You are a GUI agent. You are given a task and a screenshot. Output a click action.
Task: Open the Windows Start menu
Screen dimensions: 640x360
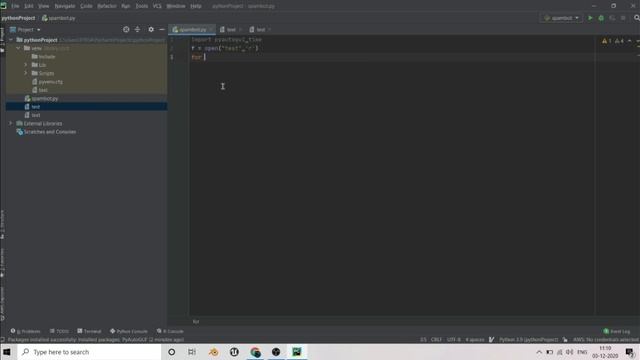tap(7, 352)
